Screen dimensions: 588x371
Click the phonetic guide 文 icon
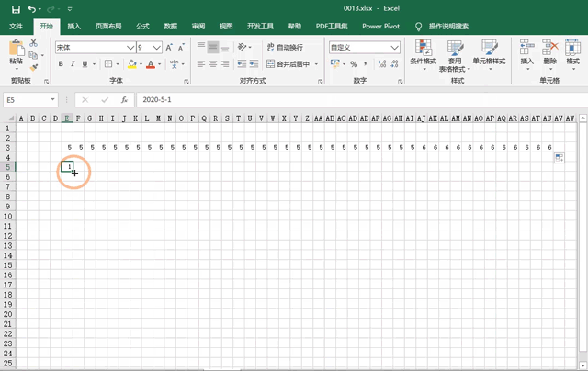click(x=174, y=64)
